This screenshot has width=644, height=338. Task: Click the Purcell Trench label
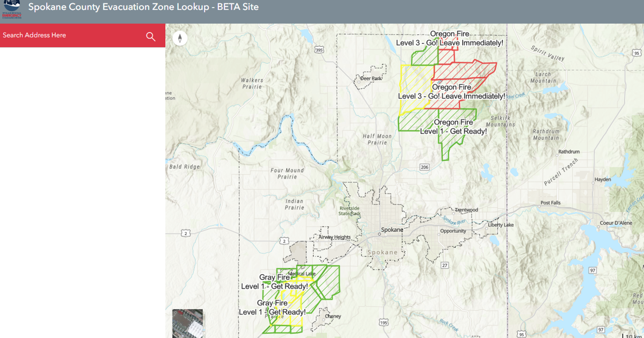(561, 172)
